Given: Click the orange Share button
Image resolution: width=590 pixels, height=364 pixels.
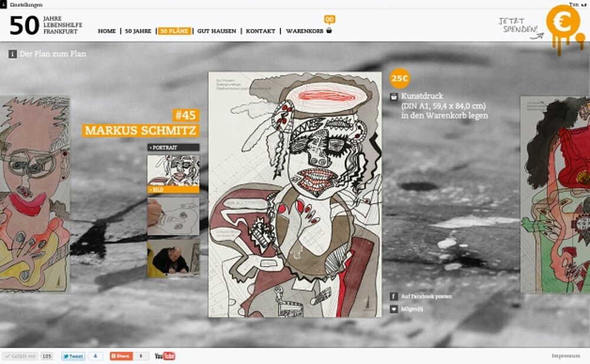Looking at the screenshot, I should [x=121, y=356].
